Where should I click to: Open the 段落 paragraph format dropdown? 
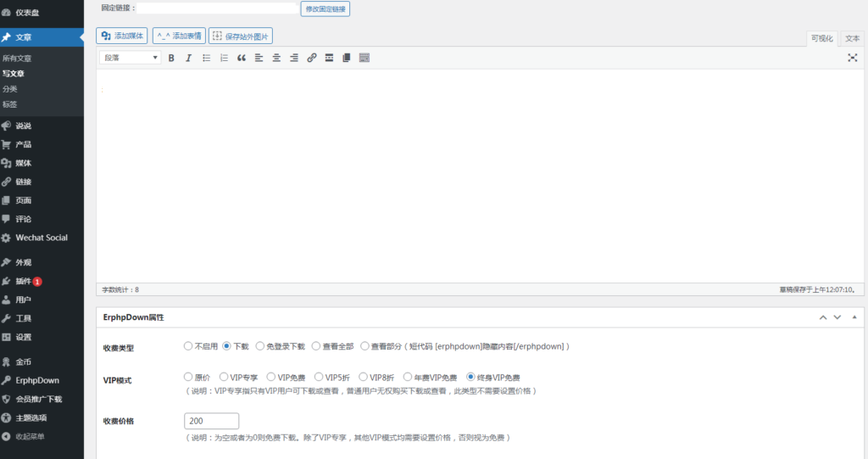tap(130, 58)
